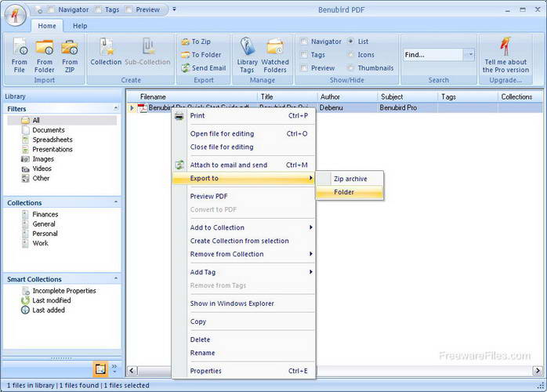Select Zip archive export option
The image size is (547, 392).
(x=350, y=179)
